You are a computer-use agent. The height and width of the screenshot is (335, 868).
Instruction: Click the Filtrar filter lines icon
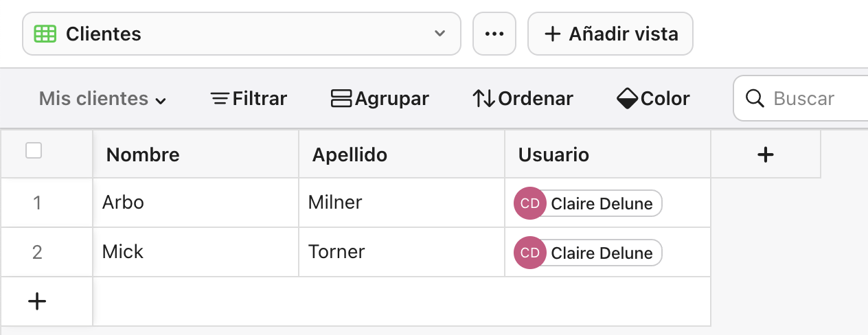220,99
